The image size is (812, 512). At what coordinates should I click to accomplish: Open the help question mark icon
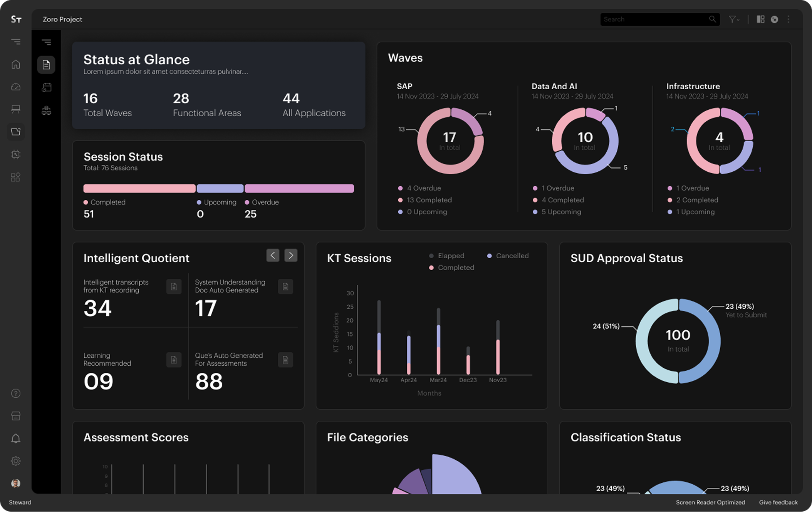tap(16, 393)
